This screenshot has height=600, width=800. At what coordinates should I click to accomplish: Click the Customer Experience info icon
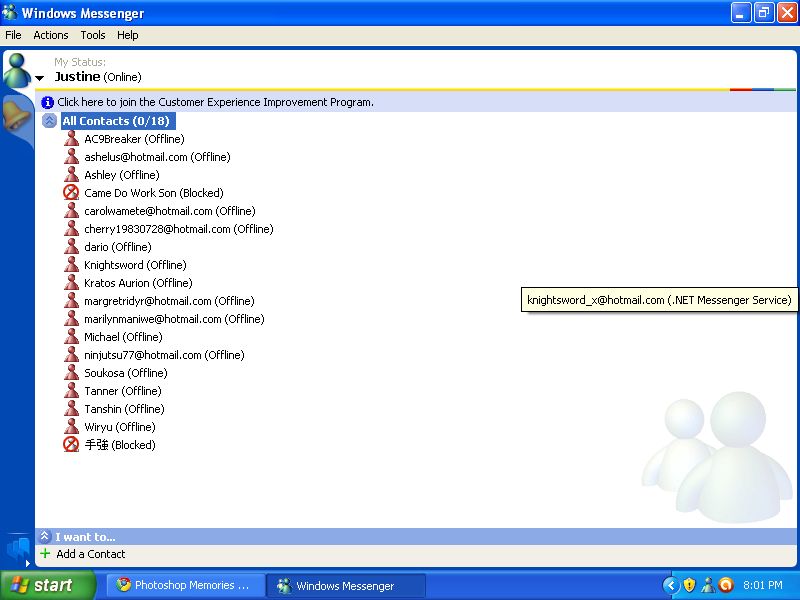click(47, 103)
